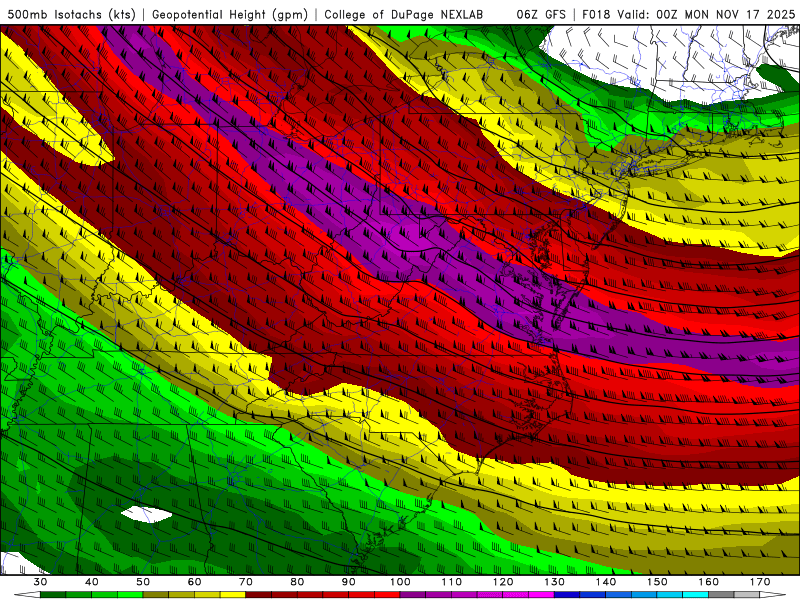Click the '50' value on the color scale
Viewport: 800px width, 600px height.
point(143,582)
